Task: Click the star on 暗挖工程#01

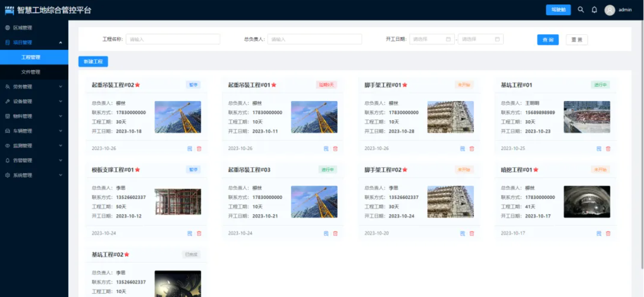Action: (x=536, y=170)
